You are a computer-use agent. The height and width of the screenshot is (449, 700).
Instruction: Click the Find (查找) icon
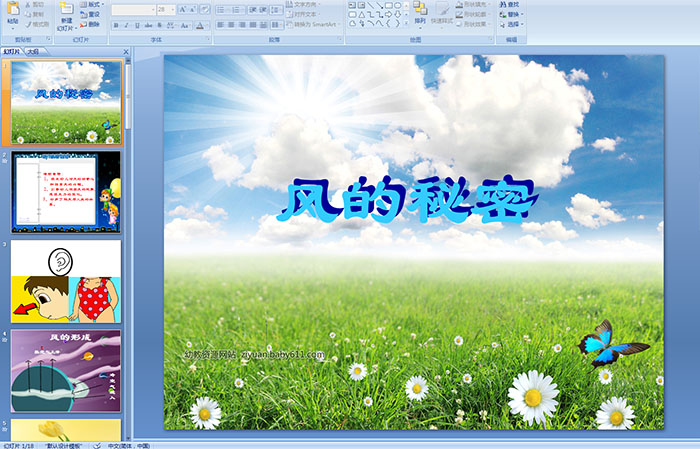pyautogui.click(x=512, y=4)
